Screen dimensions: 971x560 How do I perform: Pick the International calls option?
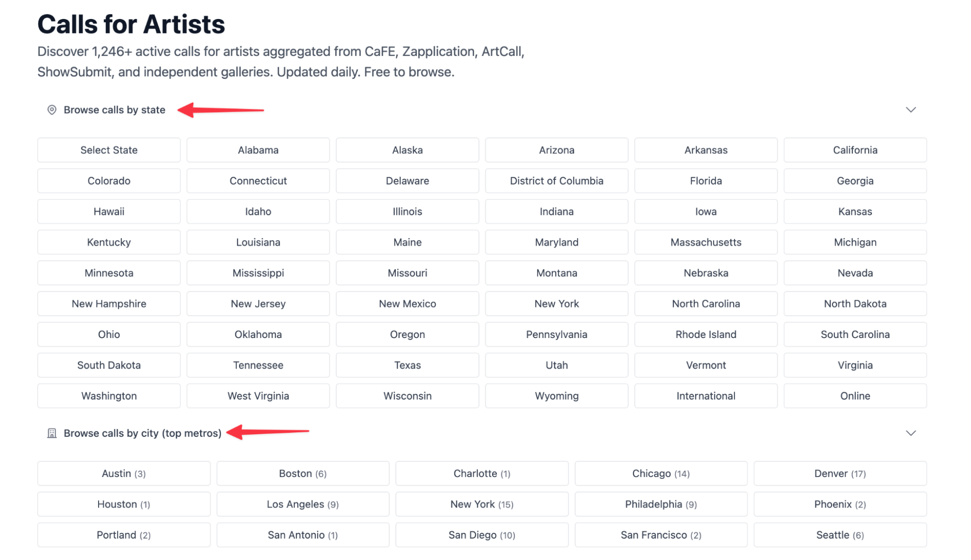tap(705, 396)
